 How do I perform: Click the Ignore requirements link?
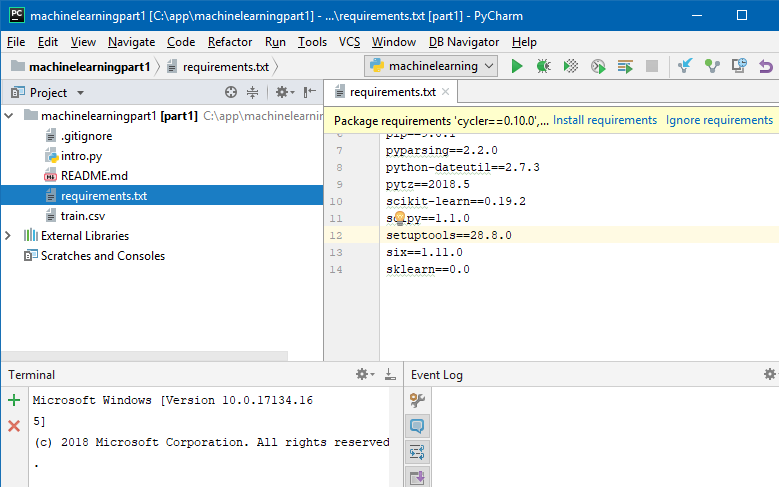(x=719, y=120)
